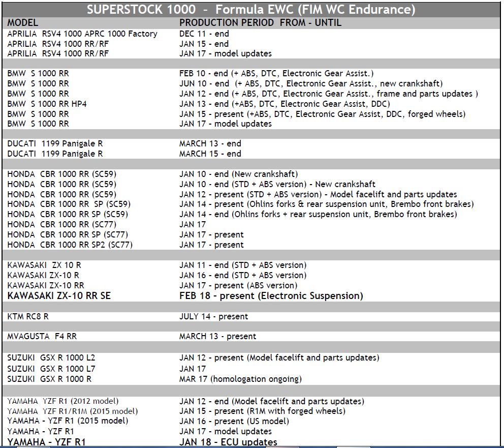Click the KTM RC8 R model
The width and height of the screenshot is (504, 448).
(x=28, y=316)
